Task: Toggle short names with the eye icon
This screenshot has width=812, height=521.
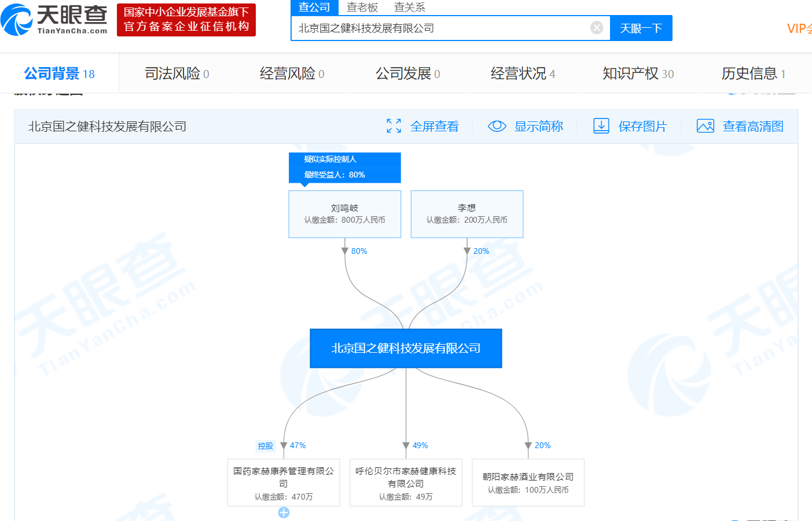Action: (x=497, y=126)
